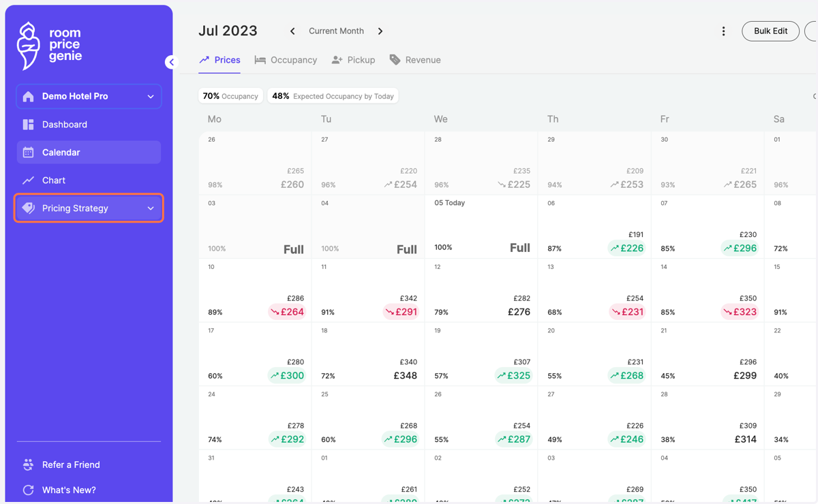Select the £276 price on the 12th
Viewport: 818px width, 504px height.
point(519,312)
